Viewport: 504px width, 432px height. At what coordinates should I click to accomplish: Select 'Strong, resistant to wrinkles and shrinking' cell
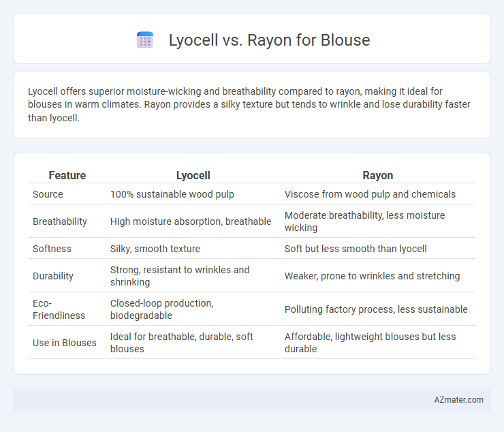point(180,276)
